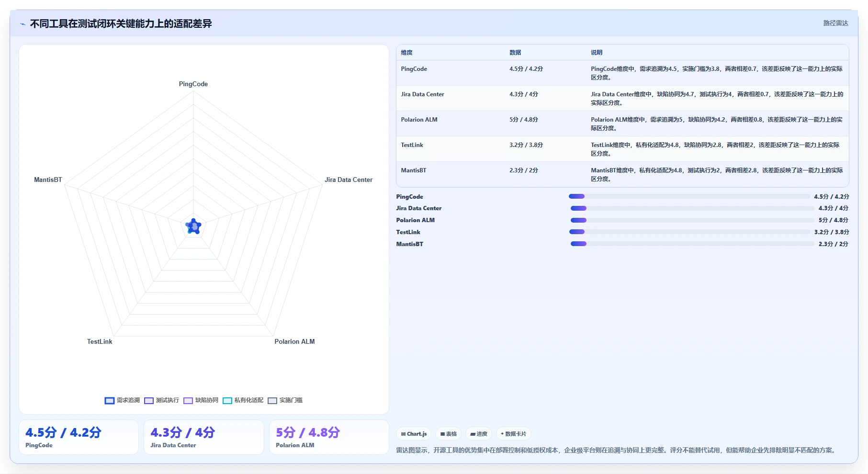Click the small icon before the page title
This screenshot has height=474, width=868.
click(x=23, y=24)
